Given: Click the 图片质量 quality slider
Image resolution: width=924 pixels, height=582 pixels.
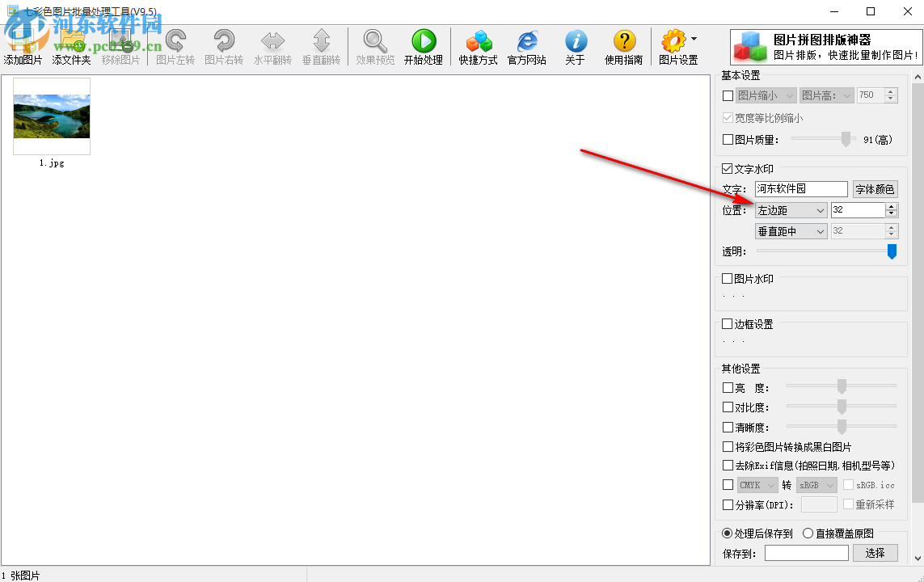Looking at the screenshot, I should click(824, 139).
